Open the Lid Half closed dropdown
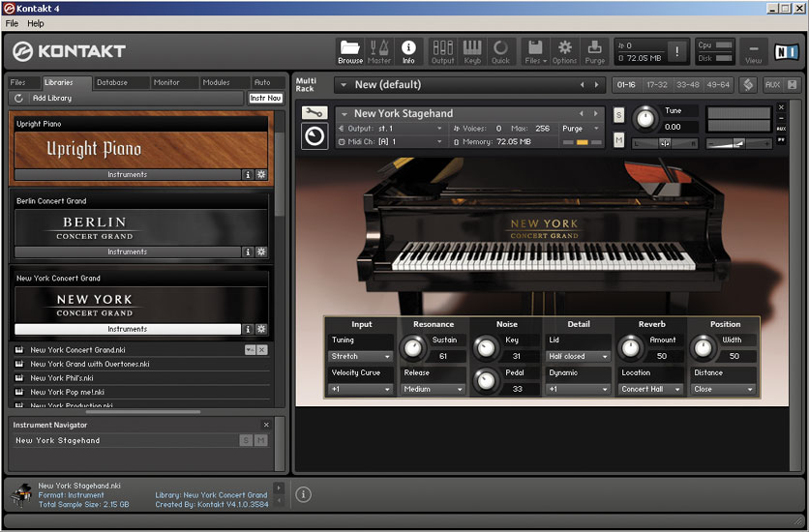The height and width of the screenshot is (532, 809). click(x=578, y=356)
